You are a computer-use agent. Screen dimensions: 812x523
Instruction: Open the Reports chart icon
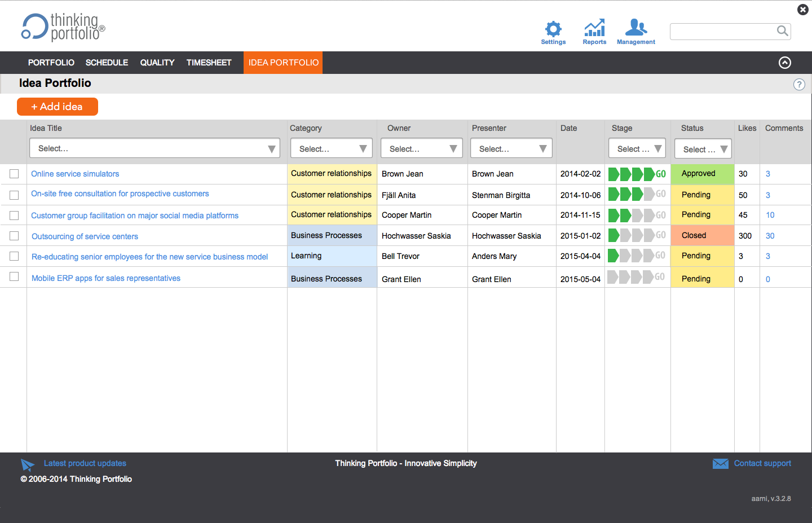594,28
